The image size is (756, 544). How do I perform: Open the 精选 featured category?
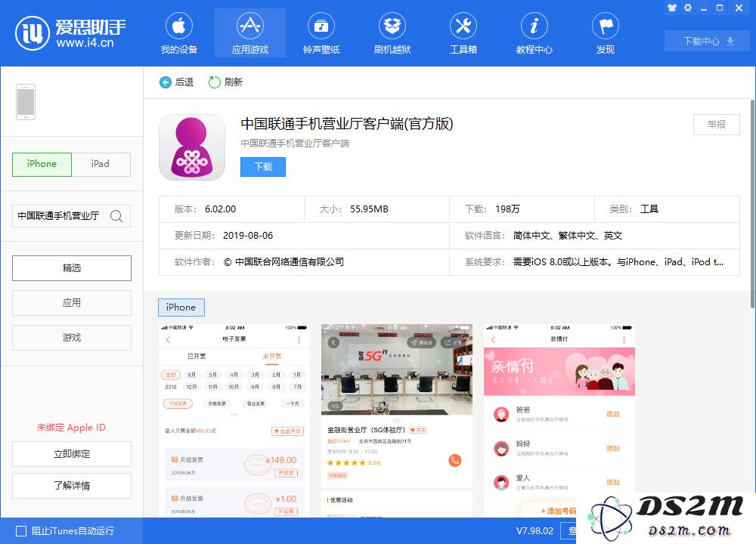pos(71,268)
